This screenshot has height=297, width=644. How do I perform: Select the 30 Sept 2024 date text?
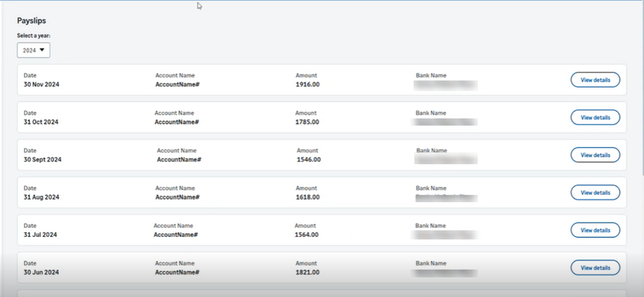(43, 160)
